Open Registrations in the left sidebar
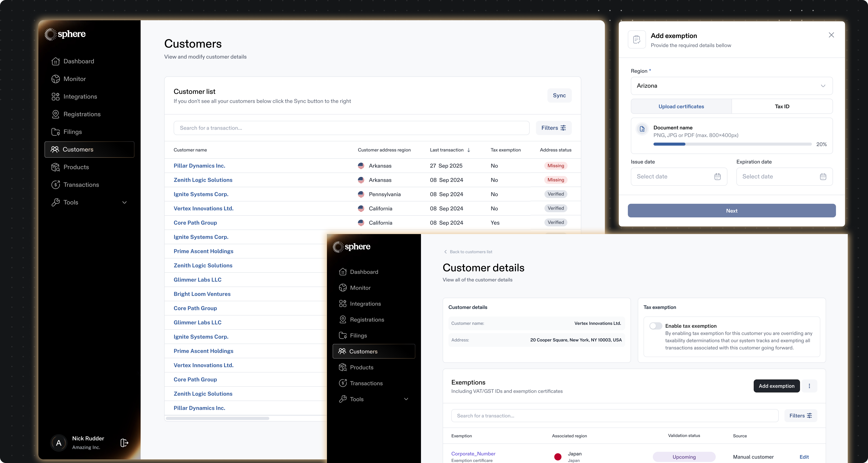Viewport: 868px width, 463px height. click(x=82, y=114)
